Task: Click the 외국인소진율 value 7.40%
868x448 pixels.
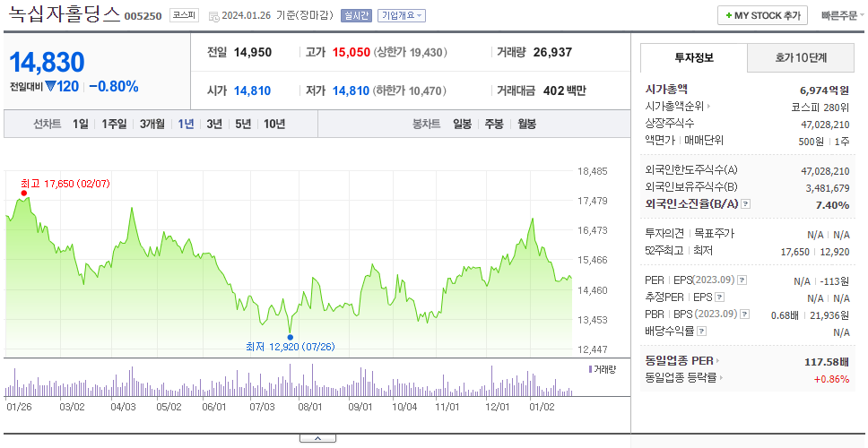Action: [x=832, y=205]
